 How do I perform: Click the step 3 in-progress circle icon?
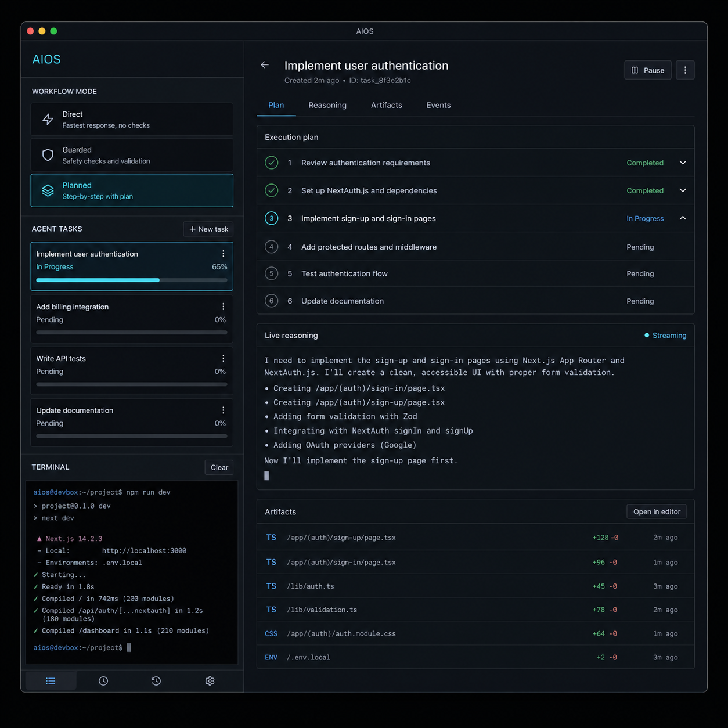(x=271, y=218)
